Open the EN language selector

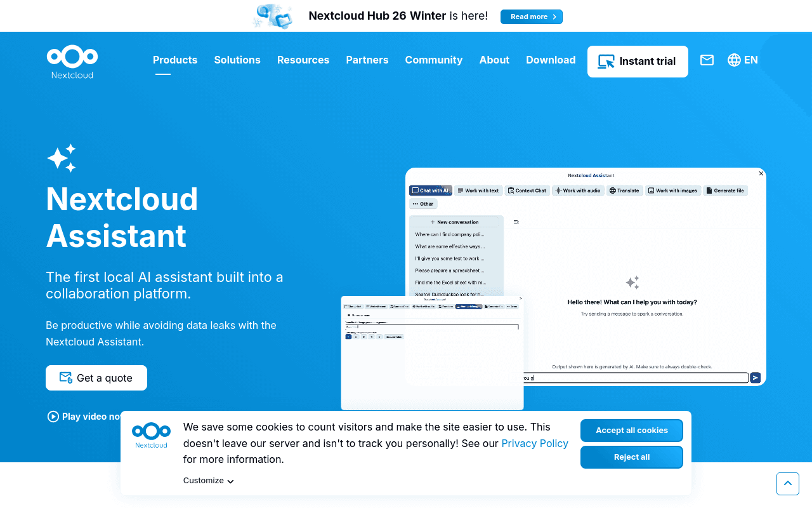[x=743, y=60]
